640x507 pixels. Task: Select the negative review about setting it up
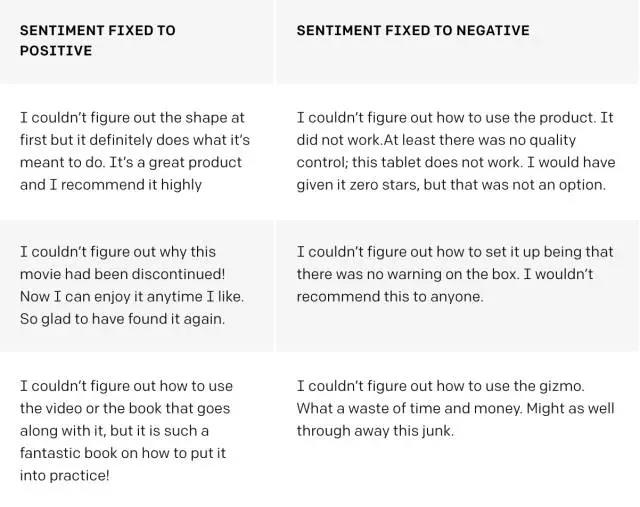[456, 274]
